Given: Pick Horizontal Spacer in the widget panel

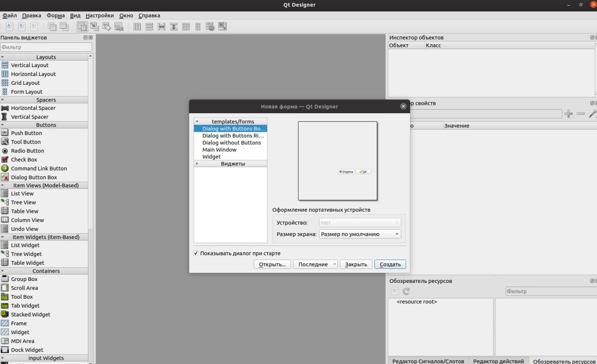Looking at the screenshot, I should point(33,108).
